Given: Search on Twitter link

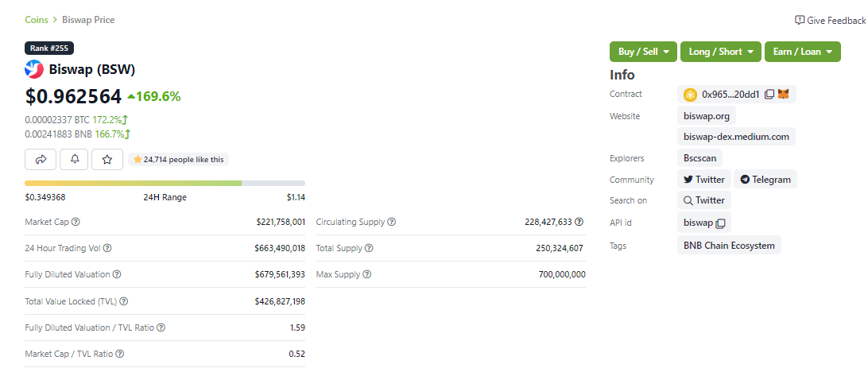Looking at the screenshot, I should coord(704,200).
